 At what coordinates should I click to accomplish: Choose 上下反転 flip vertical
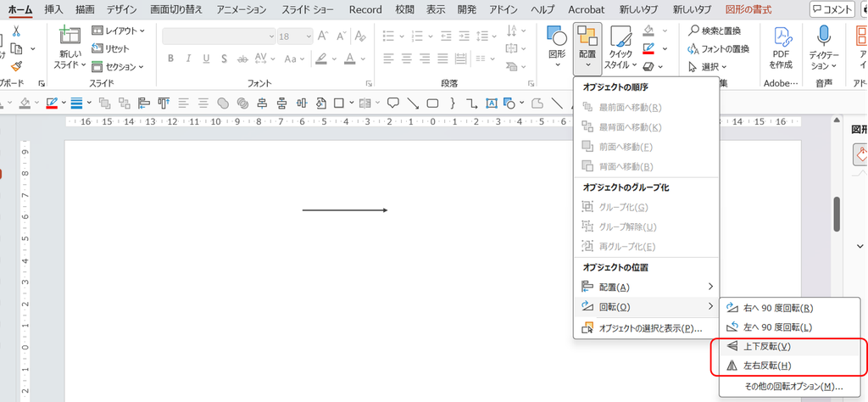(789, 346)
